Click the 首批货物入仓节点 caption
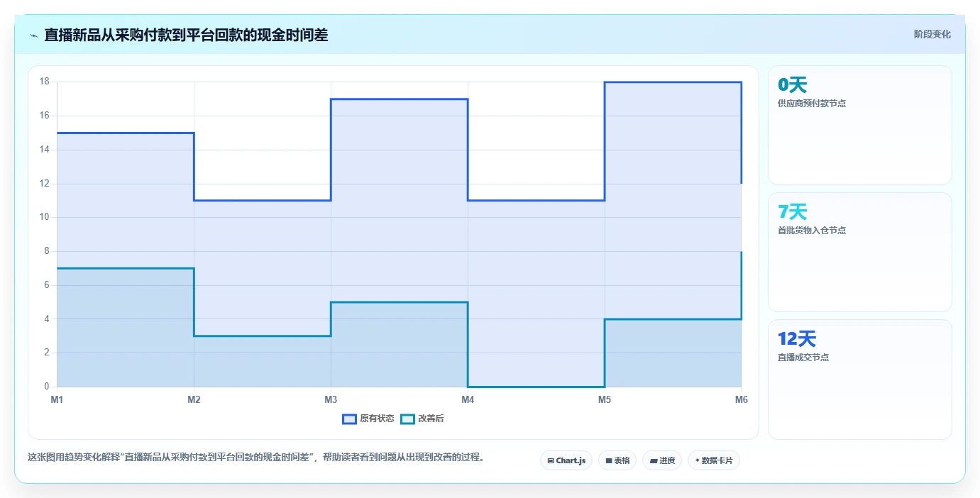Viewport: 980px width, 498px height. point(812,231)
